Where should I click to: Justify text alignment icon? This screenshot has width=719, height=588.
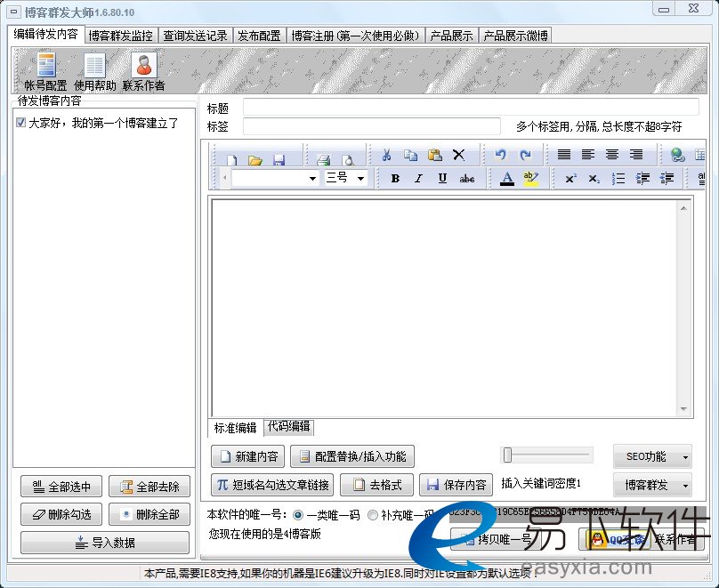[x=563, y=155]
